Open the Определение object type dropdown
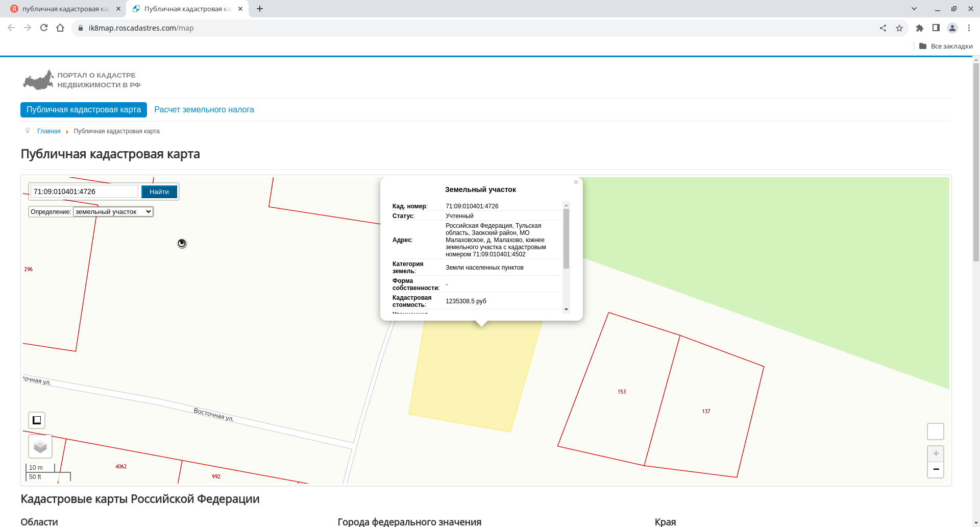Viewport: 980px width, 527px height. point(113,212)
